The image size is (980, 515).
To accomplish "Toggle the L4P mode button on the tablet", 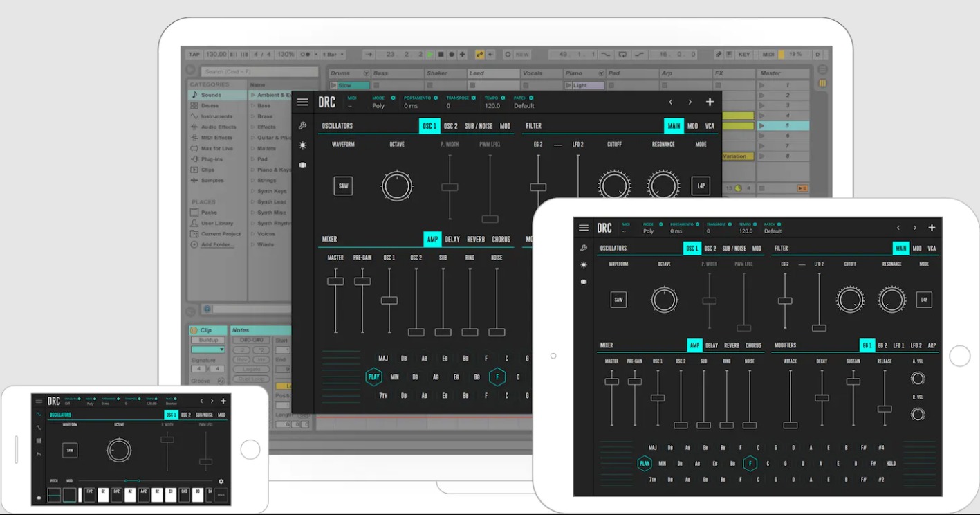I will coord(924,300).
